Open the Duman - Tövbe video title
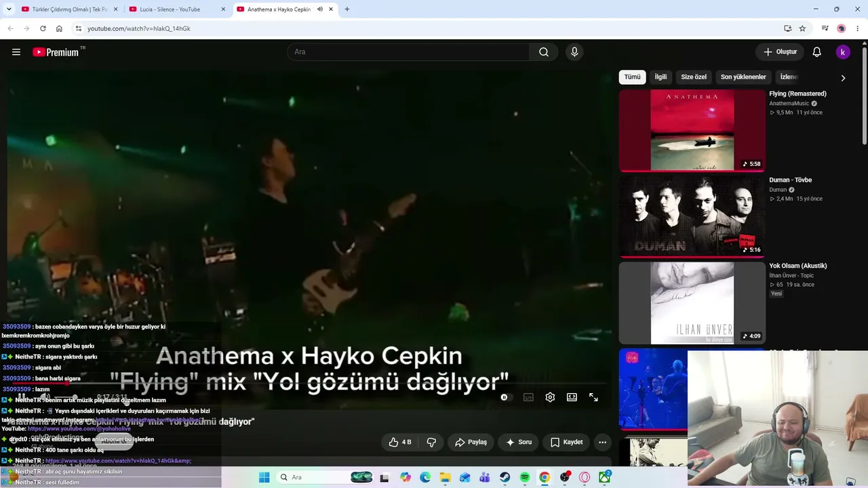The height and width of the screenshot is (488, 868). pyautogui.click(x=790, y=180)
